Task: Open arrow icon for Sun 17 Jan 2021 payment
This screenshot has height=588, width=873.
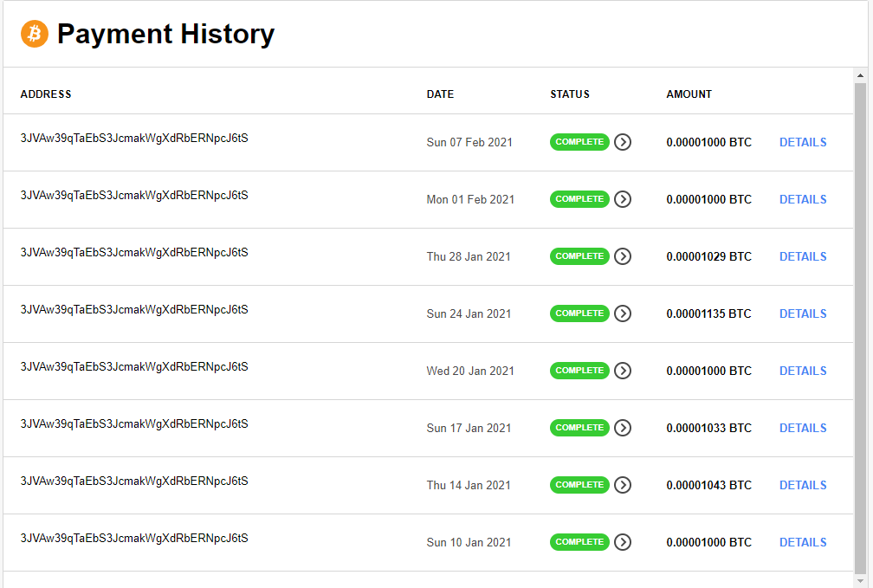Action: (623, 428)
